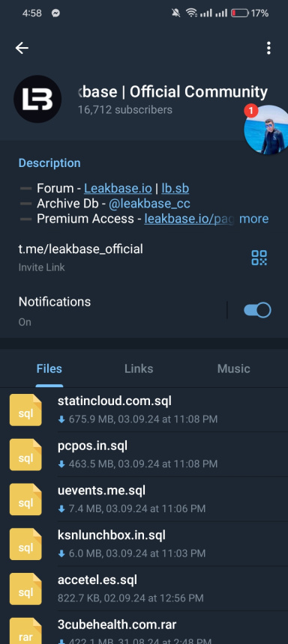Tap the 4:58 clock in the status bar
The image size is (288, 644).
click(x=32, y=13)
